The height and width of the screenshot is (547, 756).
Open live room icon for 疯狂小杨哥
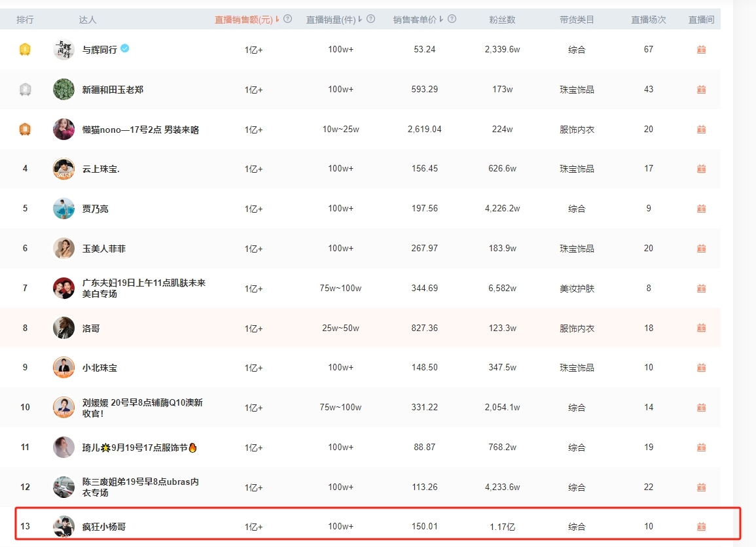(x=701, y=526)
